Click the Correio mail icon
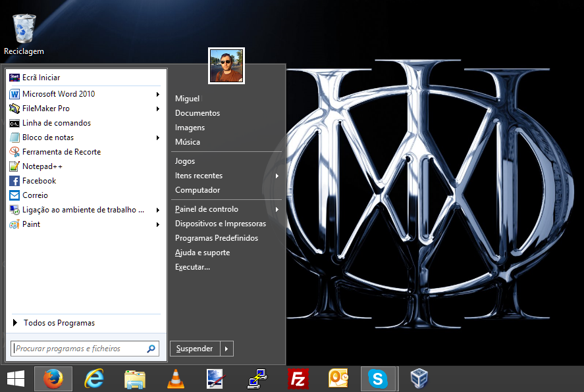This screenshot has height=392, width=584. click(14, 195)
